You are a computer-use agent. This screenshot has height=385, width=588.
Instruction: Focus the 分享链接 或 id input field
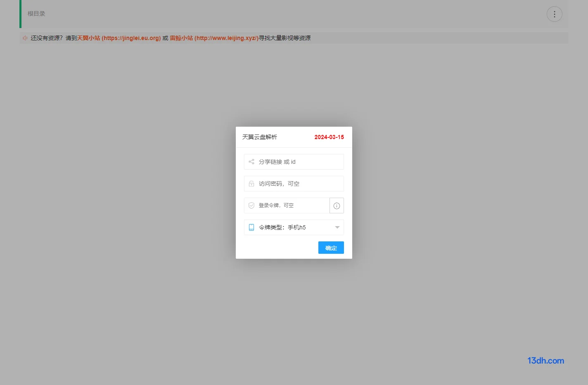(294, 162)
